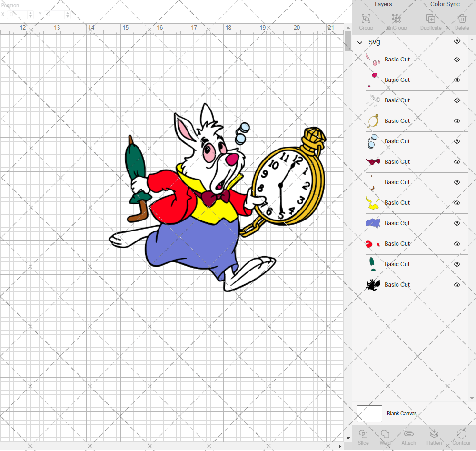Click the Blank Canvas color swatch

[369, 413]
